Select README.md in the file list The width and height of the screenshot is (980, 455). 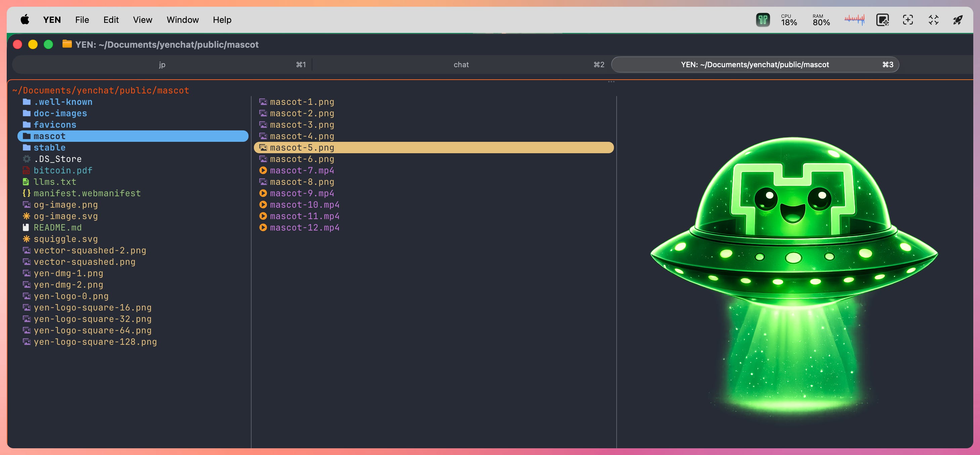[57, 228]
